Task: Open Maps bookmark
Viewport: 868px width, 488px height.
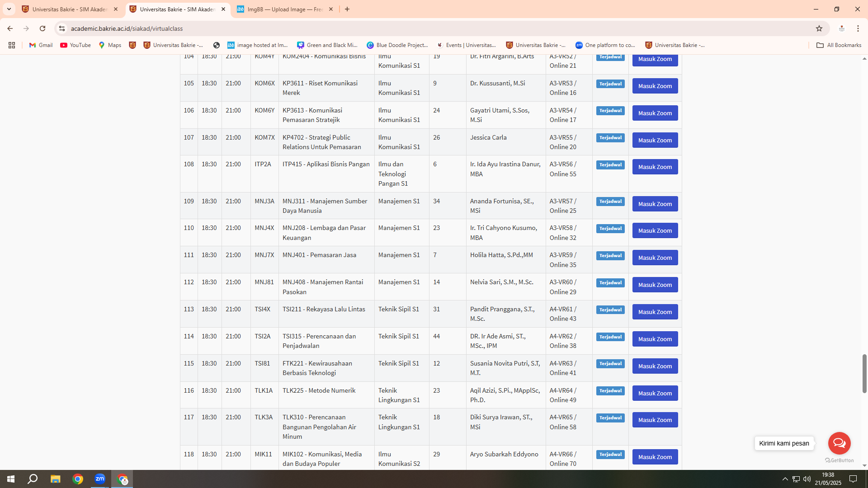Action: [x=110, y=45]
